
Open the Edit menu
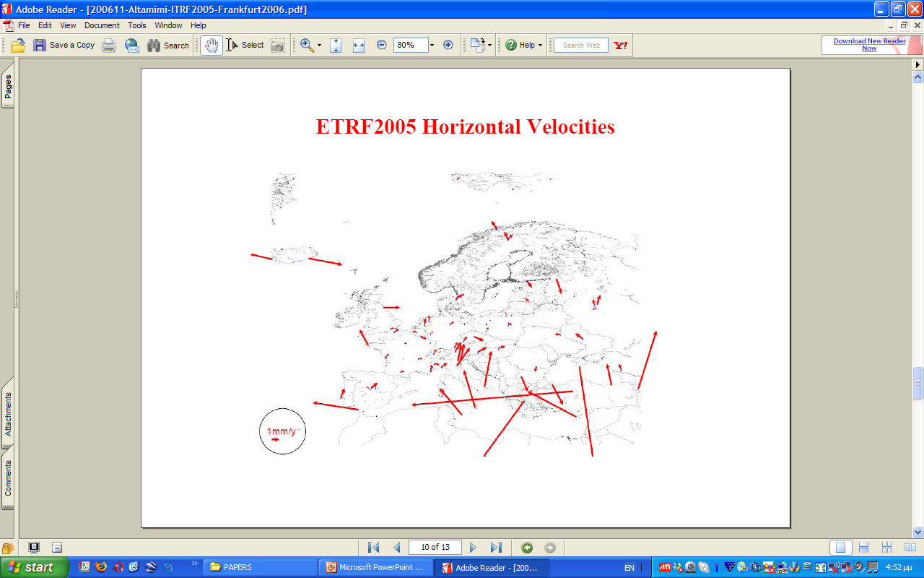(45, 25)
